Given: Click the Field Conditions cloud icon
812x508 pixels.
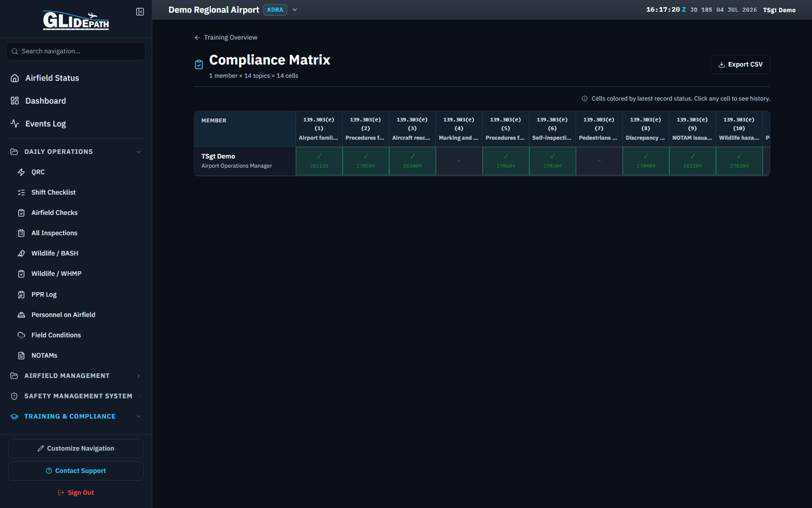Looking at the screenshot, I should coord(21,335).
